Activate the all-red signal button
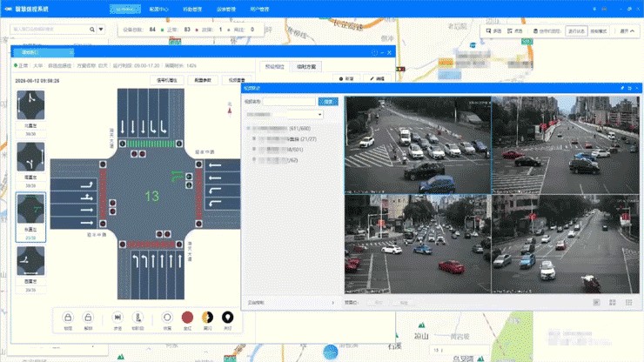 [x=187, y=318]
